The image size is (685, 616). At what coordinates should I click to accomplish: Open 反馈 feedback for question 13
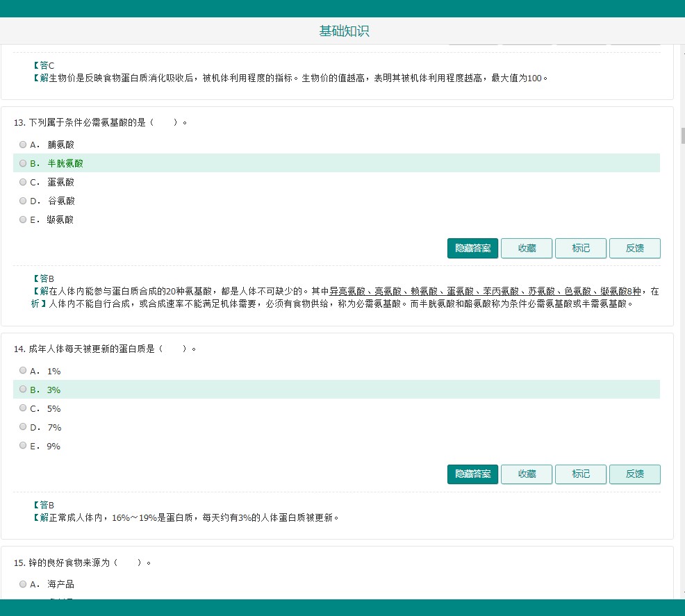pyautogui.click(x=635, y=249)
